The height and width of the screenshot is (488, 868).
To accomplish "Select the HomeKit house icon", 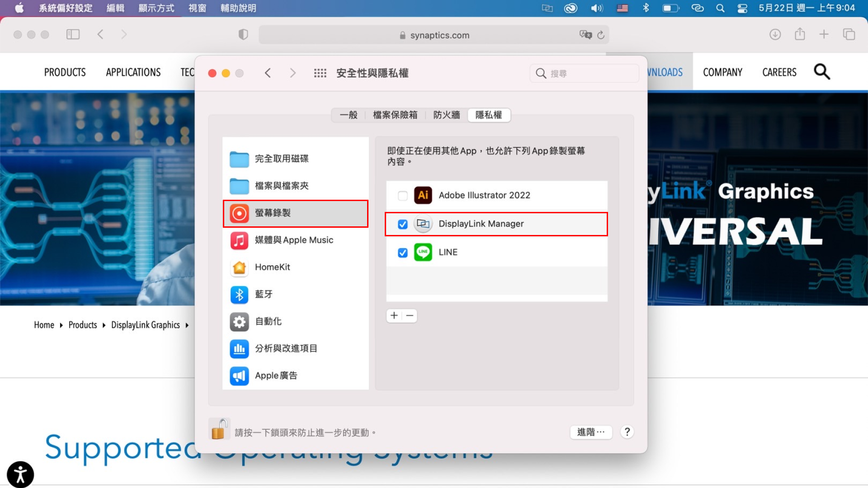I will (x=239, y=267).
